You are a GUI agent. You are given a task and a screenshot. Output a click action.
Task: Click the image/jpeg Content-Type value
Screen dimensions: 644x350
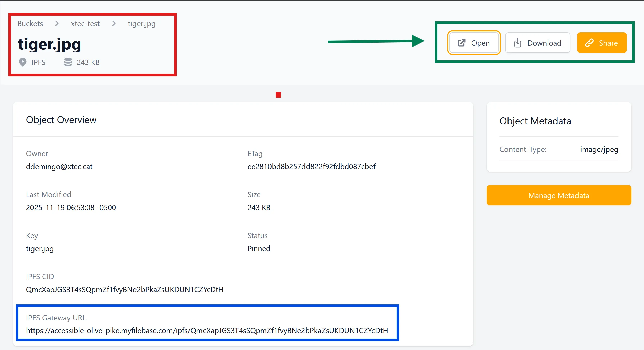click(599, 149)
